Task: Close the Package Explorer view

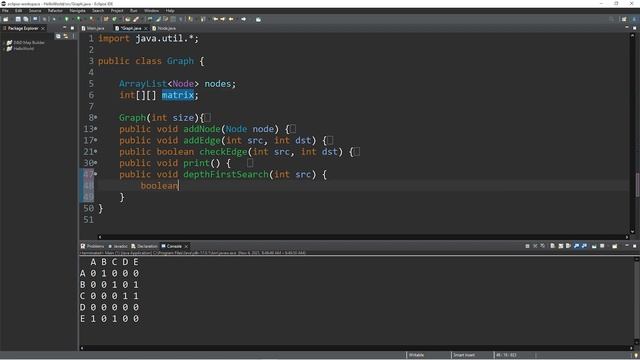Action: click(x=43, y=28)
